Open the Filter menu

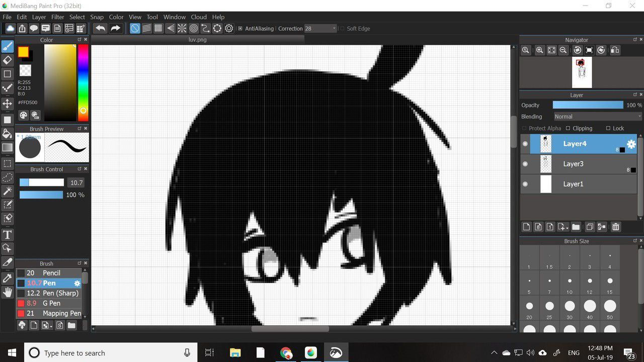58,17
